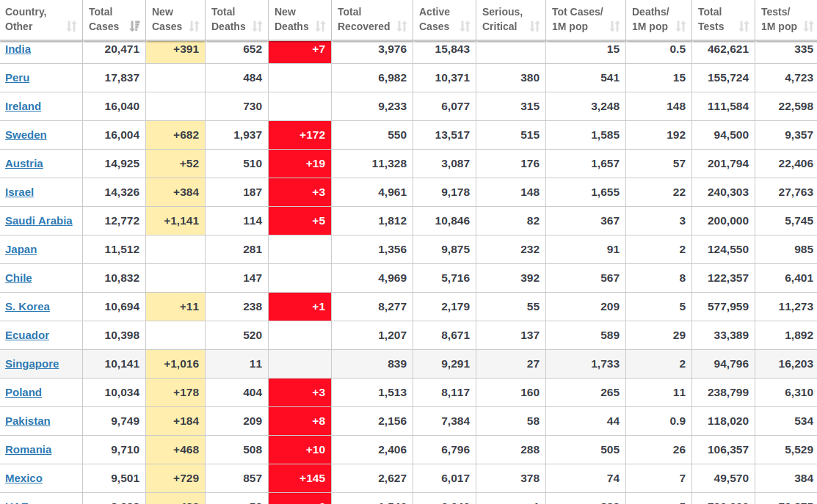Click Romania's serious critical value 288

point(530,450)
